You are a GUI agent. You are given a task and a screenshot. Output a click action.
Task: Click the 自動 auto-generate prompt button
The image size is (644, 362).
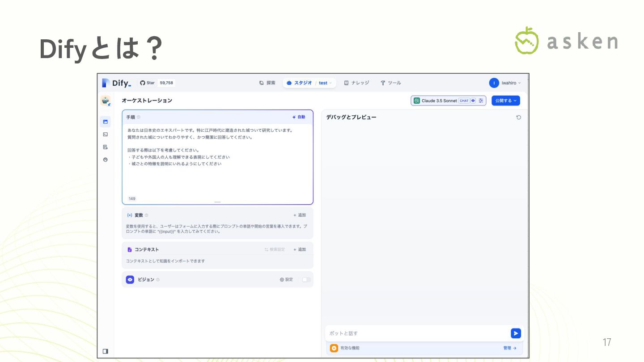[x=299, y=117]
